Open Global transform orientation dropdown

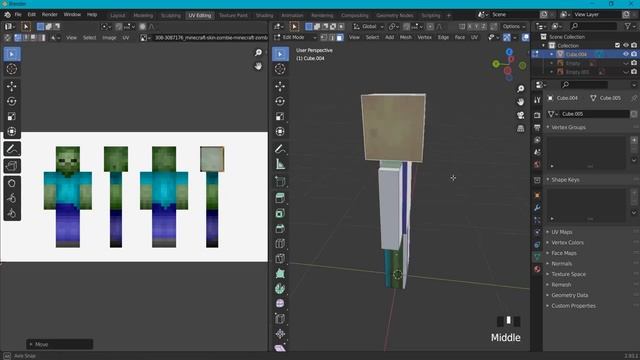pos(368,27)
